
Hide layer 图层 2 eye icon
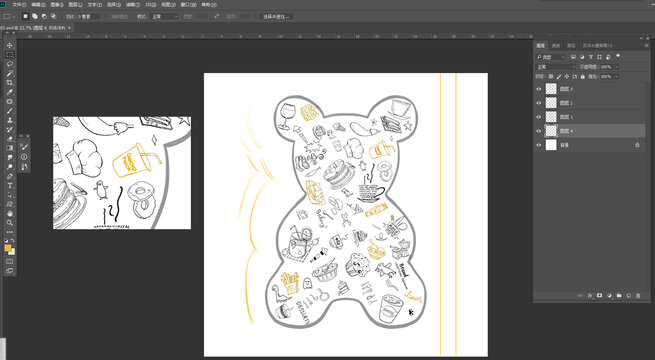(538, 103)
